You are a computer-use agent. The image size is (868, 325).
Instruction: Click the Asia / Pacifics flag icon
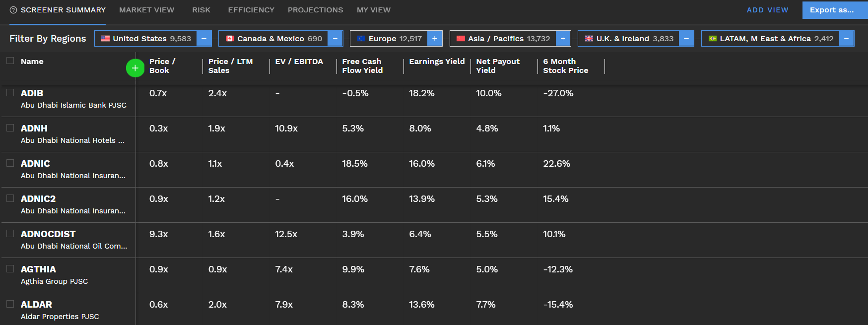(461, 39)
